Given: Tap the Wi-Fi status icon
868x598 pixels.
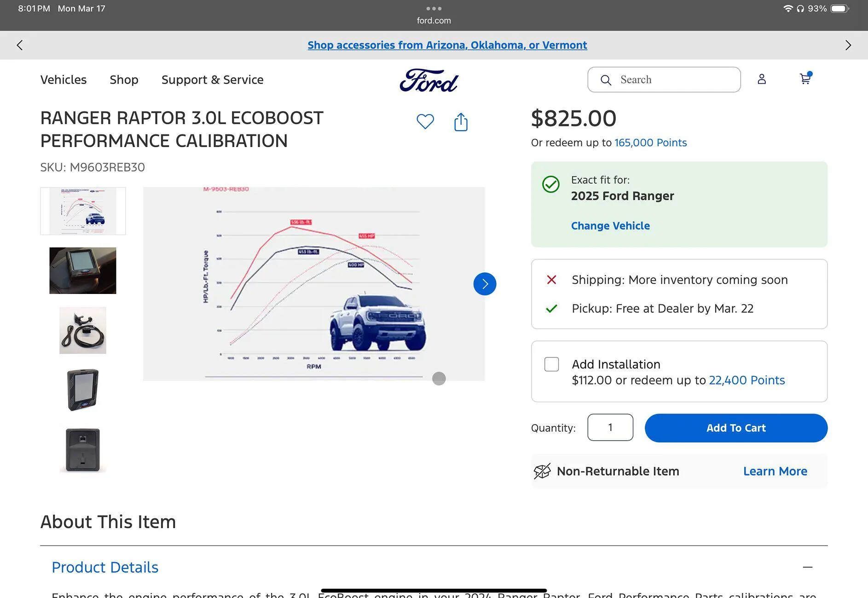Looking at the screenshot, I should click(x=788, y=8).
